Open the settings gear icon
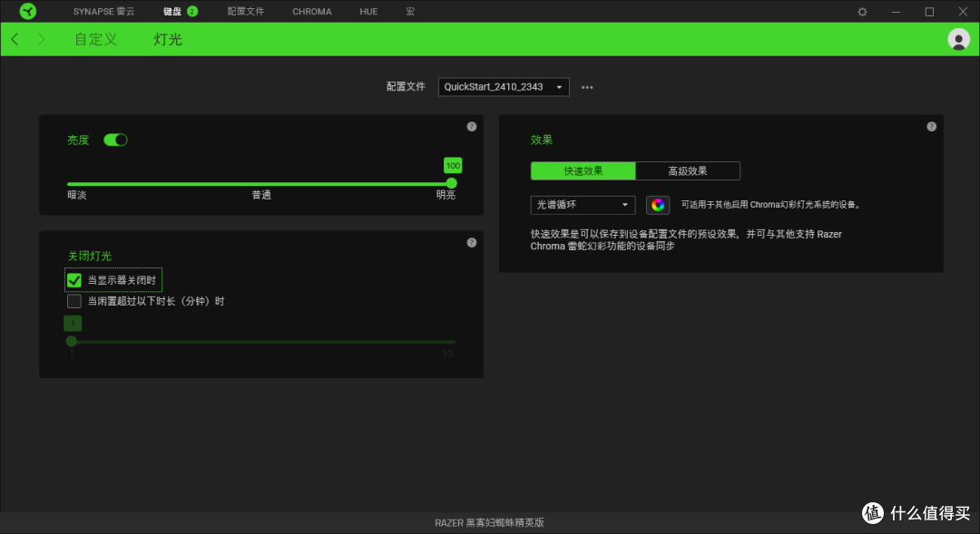Screen dimensions: 980x534 pos(863,12)
